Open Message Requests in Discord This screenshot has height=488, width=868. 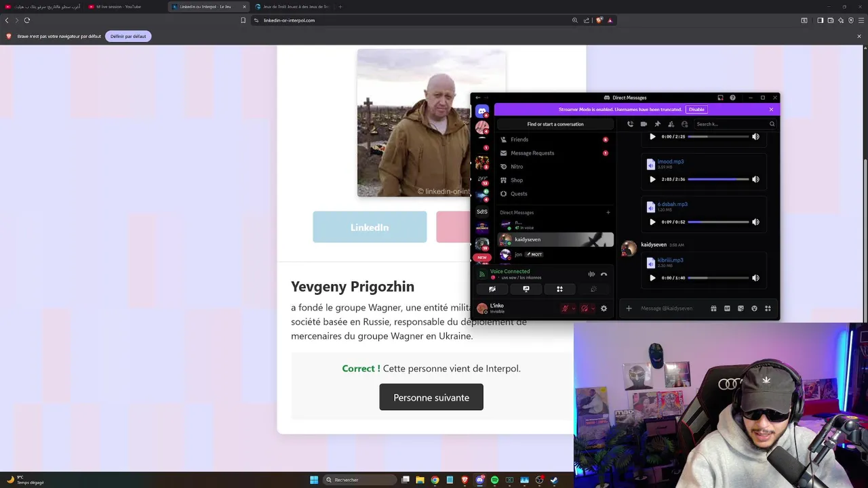coord(555,153)
